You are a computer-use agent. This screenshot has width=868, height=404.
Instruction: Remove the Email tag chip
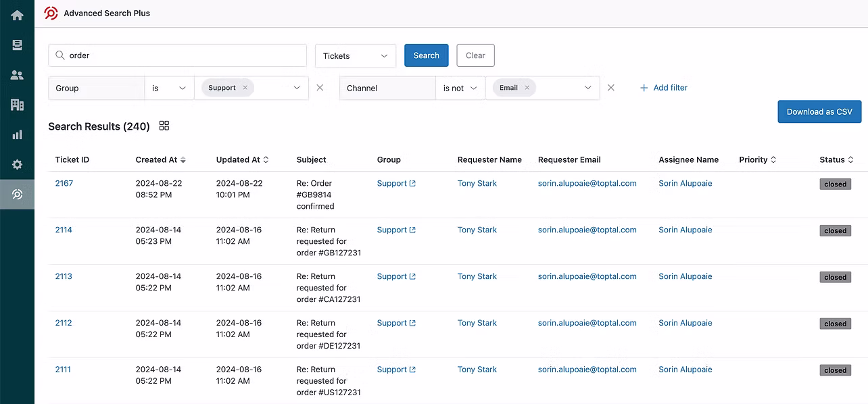[x=527, y=88]
